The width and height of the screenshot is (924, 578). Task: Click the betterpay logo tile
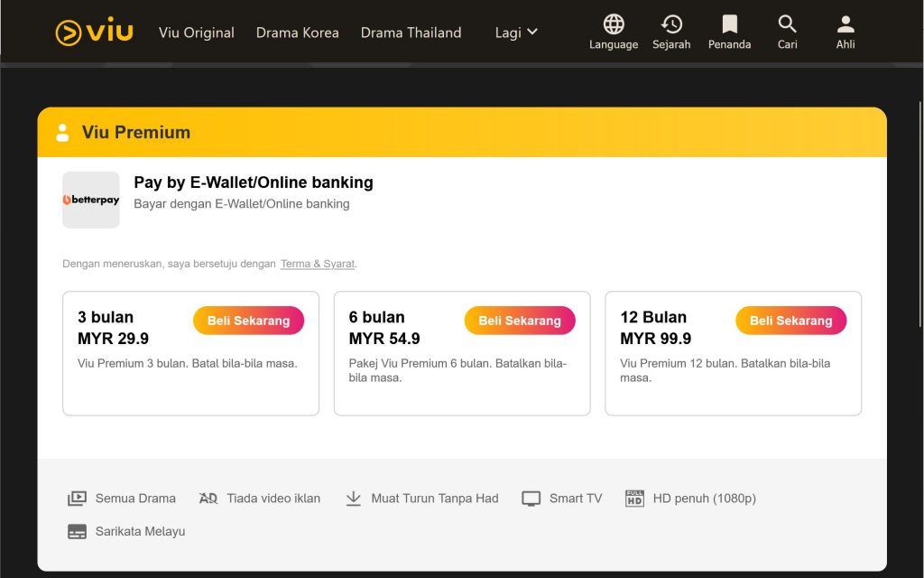tap(91, 200)
